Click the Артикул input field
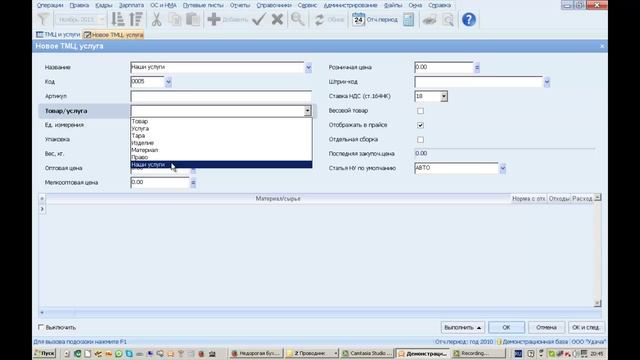Viewport: 640px width, 360px height. pyautogui.click(x=221, y=96)
